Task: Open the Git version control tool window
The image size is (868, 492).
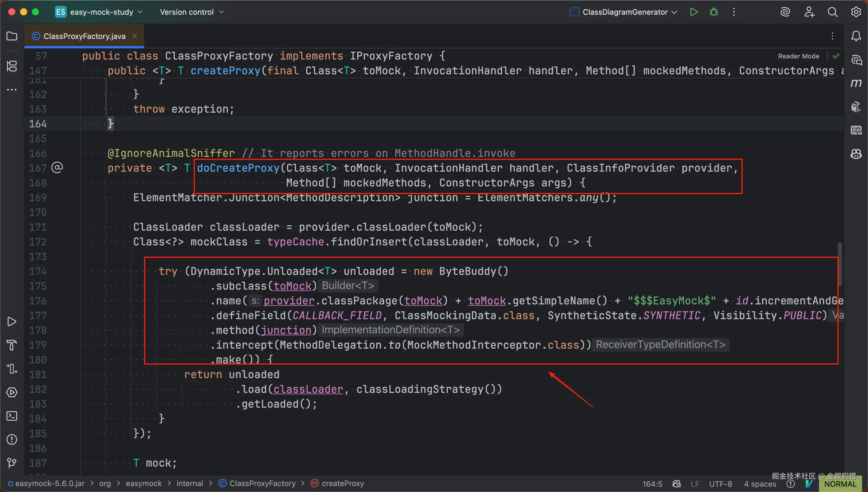Action: (12, 463)
